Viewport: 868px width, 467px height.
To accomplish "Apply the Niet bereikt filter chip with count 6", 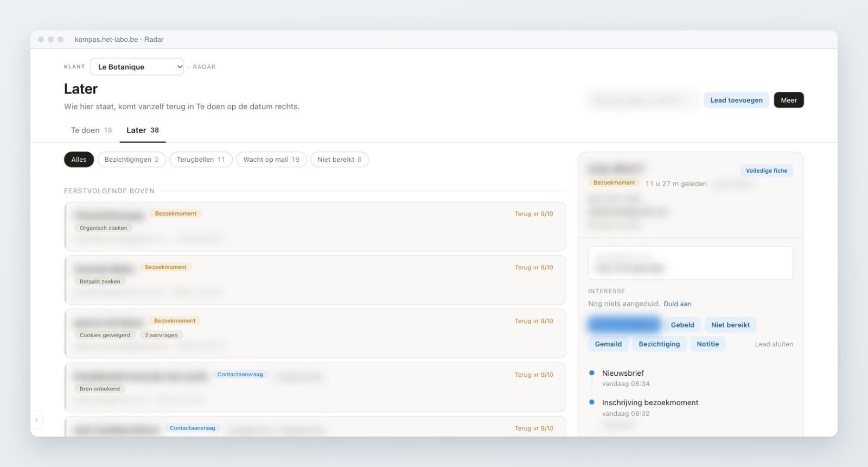I will (339, 160).
